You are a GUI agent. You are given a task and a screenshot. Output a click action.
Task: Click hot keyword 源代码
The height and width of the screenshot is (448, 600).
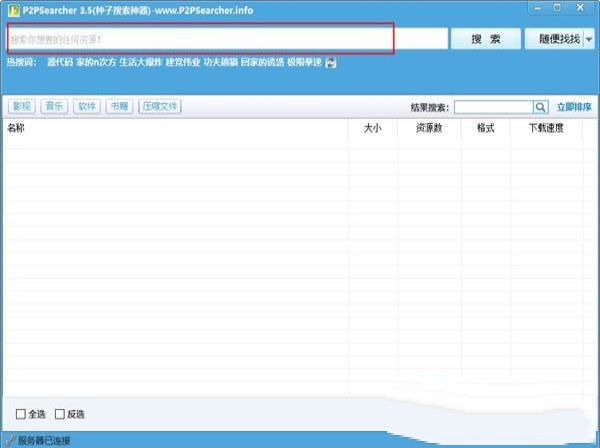60,62
